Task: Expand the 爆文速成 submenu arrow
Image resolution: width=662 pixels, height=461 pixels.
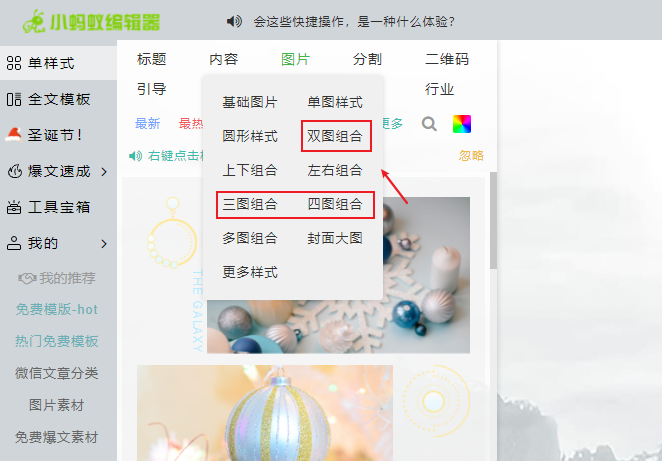Action: tap(104, 171)
